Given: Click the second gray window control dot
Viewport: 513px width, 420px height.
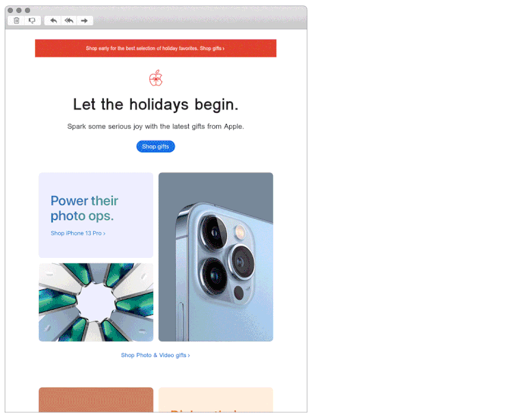Looking at the screenshot, I should pos(19,10).
